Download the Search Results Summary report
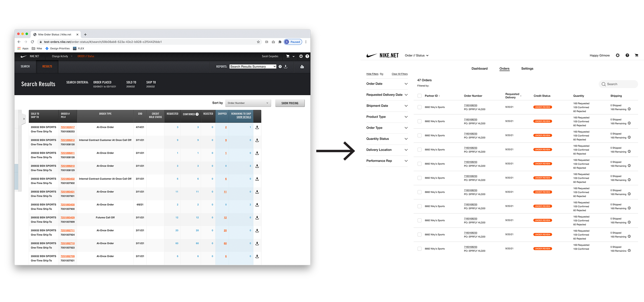 coord(285,67)
